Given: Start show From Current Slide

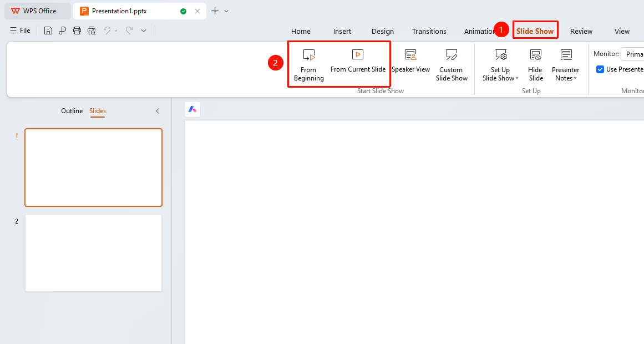Looking at the screenshot, I should coord(358,61).
